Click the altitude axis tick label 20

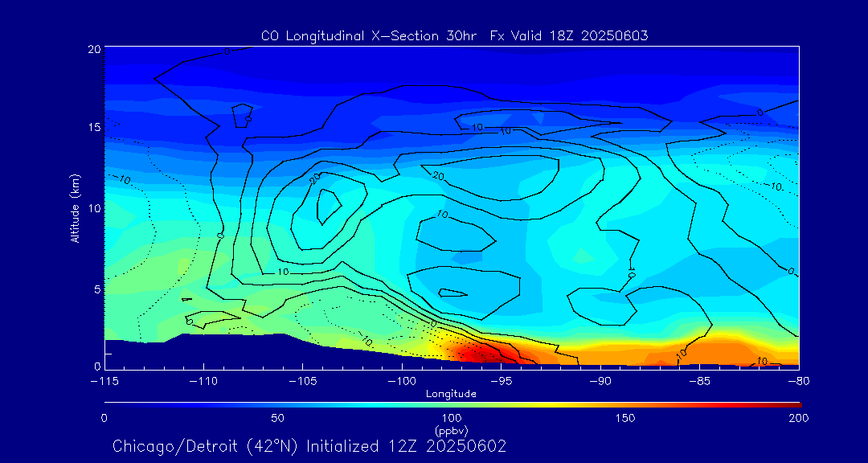tap(94, 49)
